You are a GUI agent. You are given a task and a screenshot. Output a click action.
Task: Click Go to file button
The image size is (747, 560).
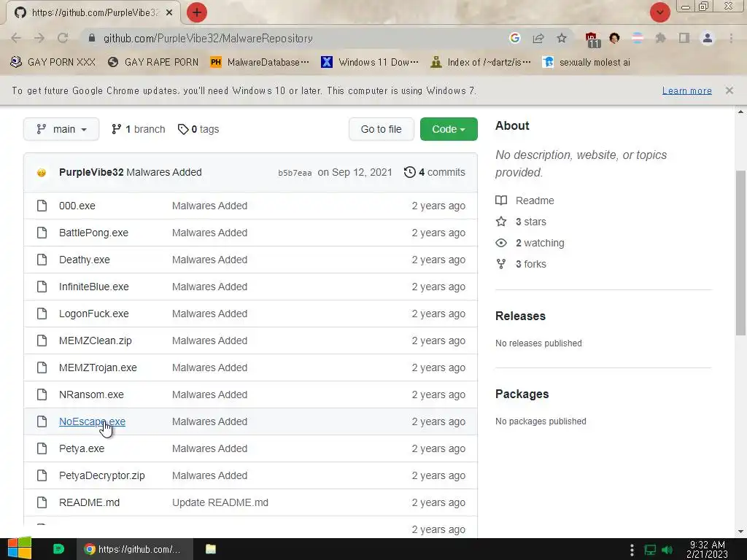click(x=381, y=129)
